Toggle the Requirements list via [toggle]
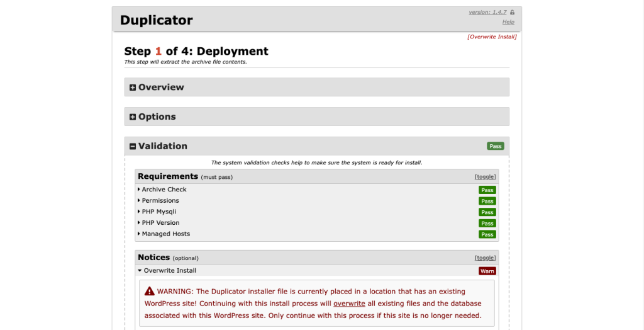The width and height of the screenshot is (644, 330). tap(486, 176)
